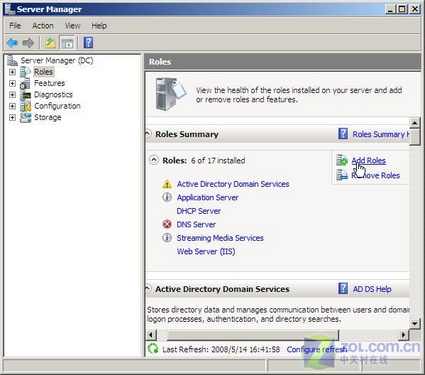This screenshot has width=425, height=375.
Task: Click the red error icon beside DNS Server
Action: coord(167,224)
